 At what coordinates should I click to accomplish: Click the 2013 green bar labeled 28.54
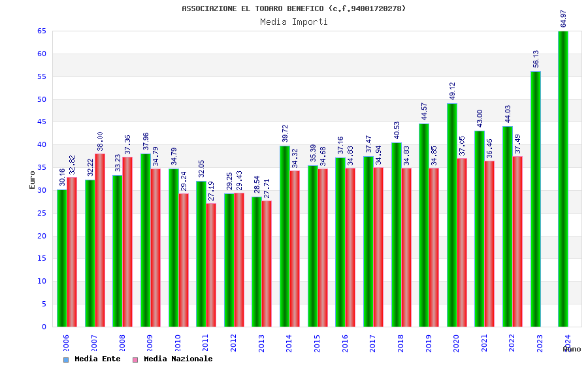[x=257, y=262]
